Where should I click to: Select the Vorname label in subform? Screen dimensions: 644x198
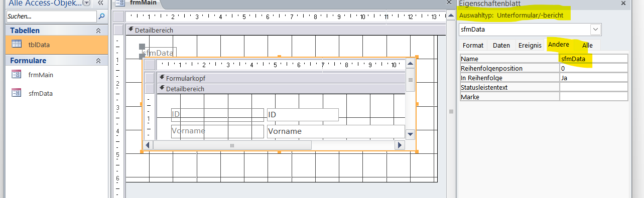217,131
